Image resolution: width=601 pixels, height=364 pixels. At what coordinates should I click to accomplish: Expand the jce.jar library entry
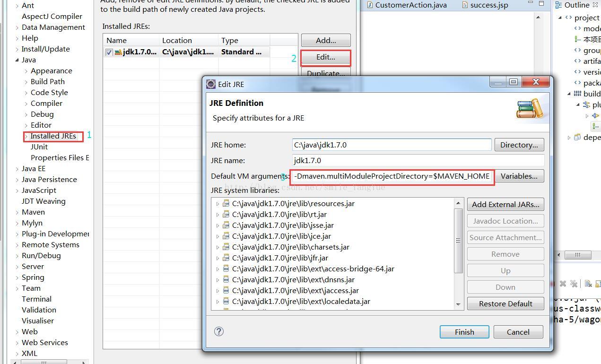(x=218, y=236)
